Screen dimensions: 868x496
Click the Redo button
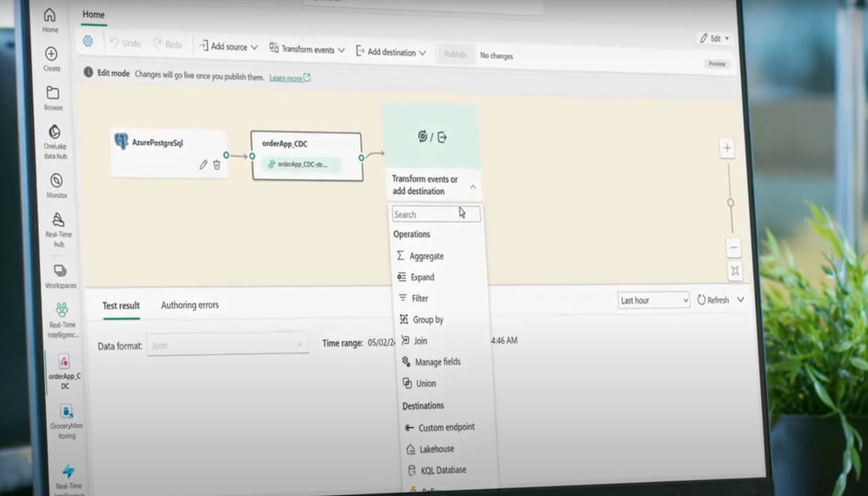168,44
